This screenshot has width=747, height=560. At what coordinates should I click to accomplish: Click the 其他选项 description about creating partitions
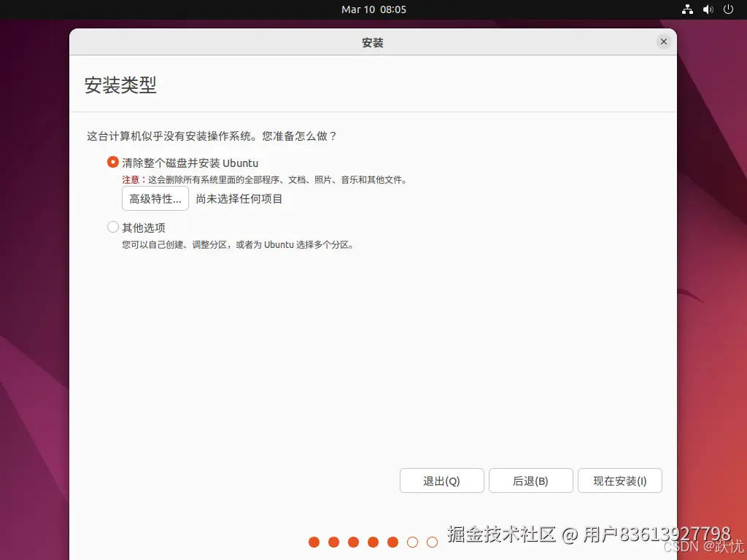coord(238,245)
